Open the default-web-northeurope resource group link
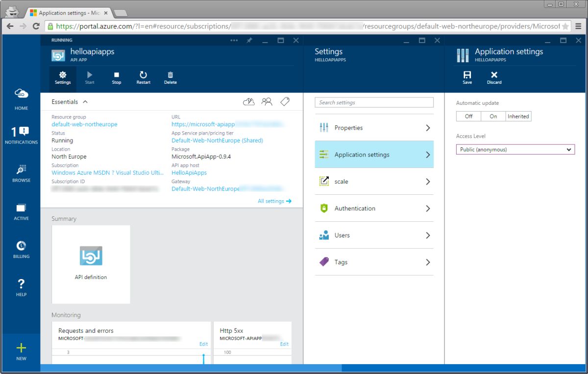Screen dimensions: 588x374 [84, 124]
